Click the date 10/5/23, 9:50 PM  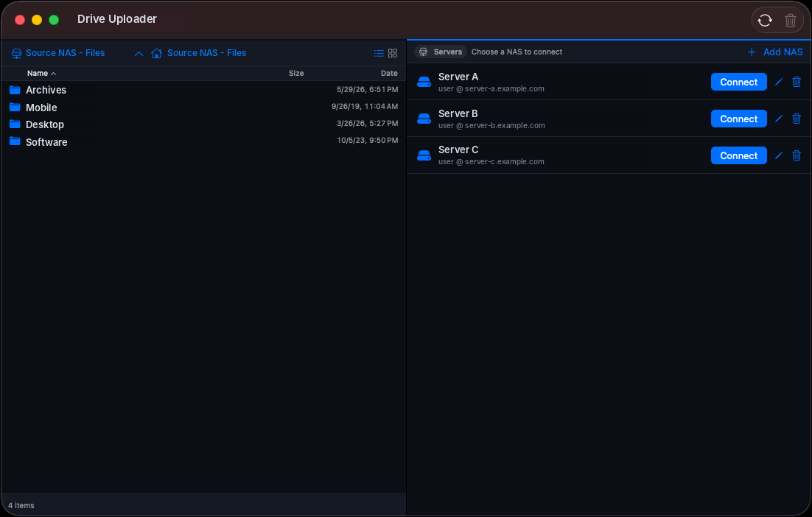(x=367, y=140)
